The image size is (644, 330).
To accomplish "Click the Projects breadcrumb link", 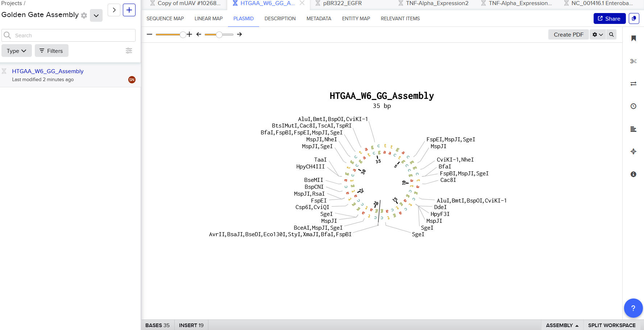I will [12, 3].
